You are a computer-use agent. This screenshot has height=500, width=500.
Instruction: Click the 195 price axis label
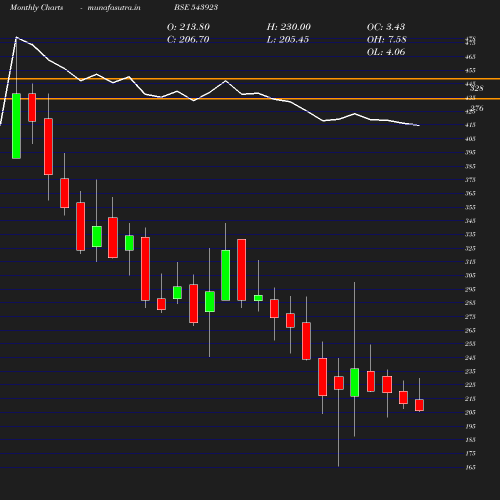(x=470, y=426)
